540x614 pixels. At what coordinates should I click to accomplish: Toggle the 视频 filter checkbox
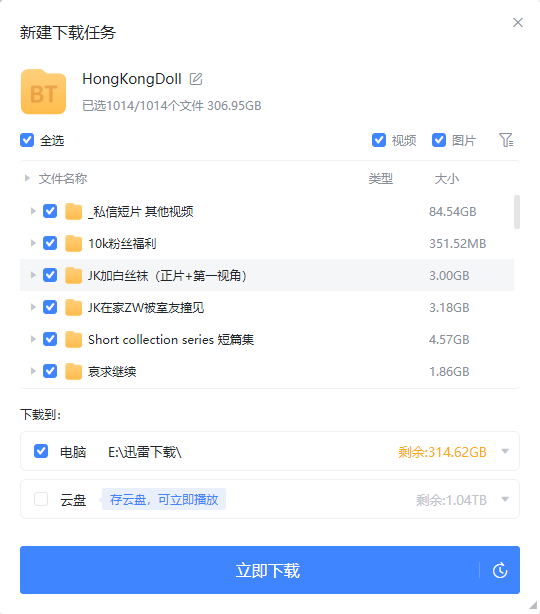379,140
